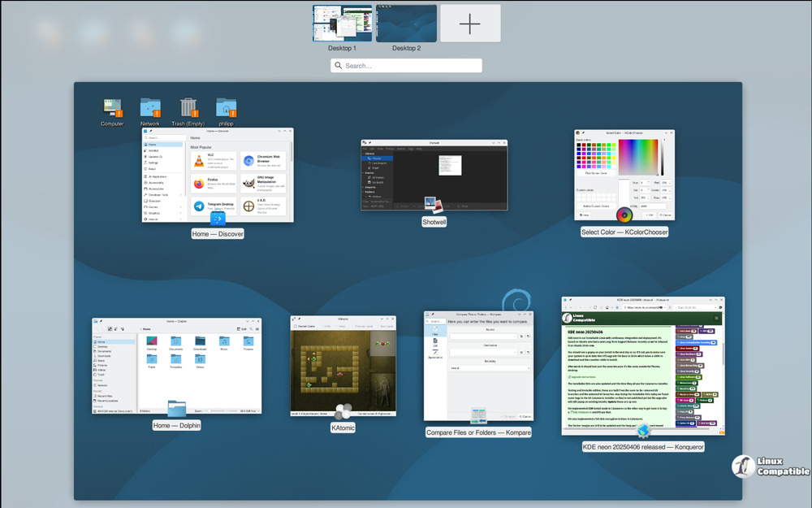
Task: Switch to Desktop 2 thumbnail
Action: point(406,24)
